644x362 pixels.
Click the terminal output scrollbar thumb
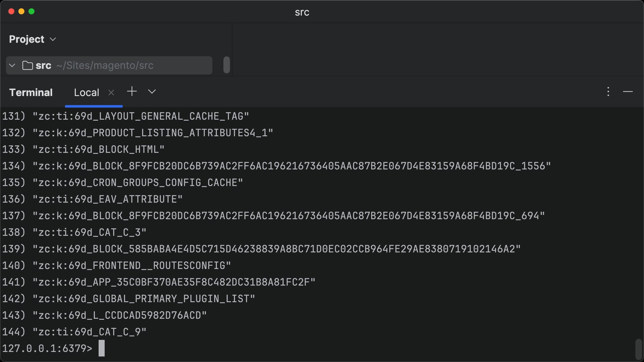[x=639, y=350]
